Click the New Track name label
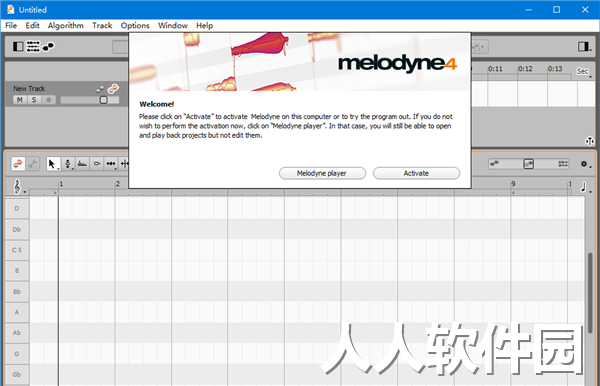 [29, 89]
